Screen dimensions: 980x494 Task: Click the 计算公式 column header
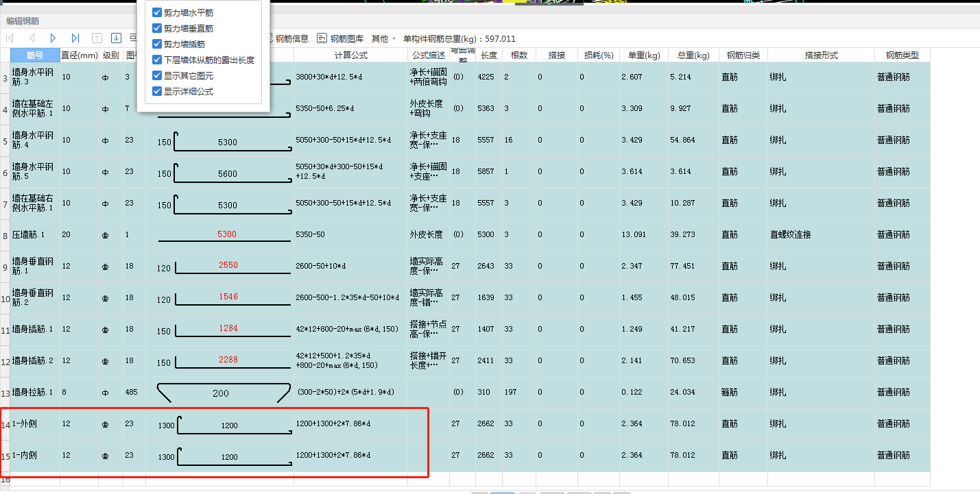351,55
